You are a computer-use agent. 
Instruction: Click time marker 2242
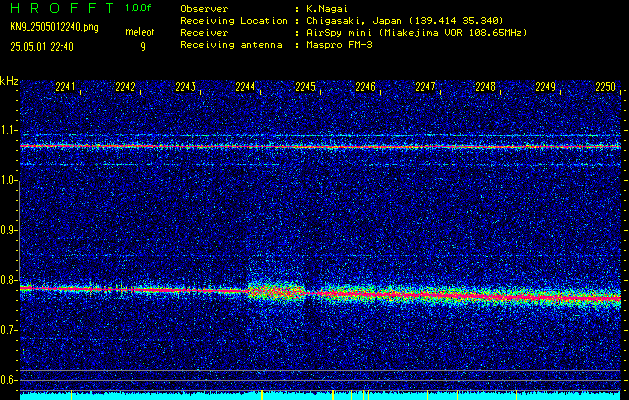coord(125,87)
